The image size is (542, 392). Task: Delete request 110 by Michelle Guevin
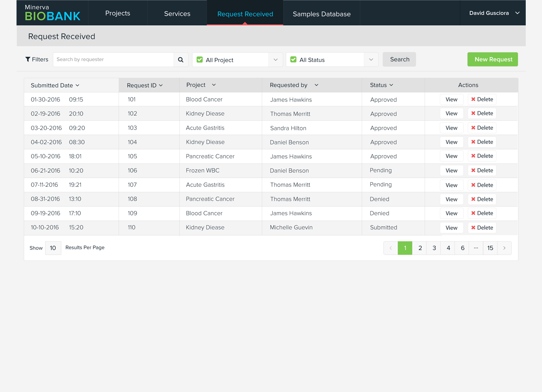click(482, 228)
